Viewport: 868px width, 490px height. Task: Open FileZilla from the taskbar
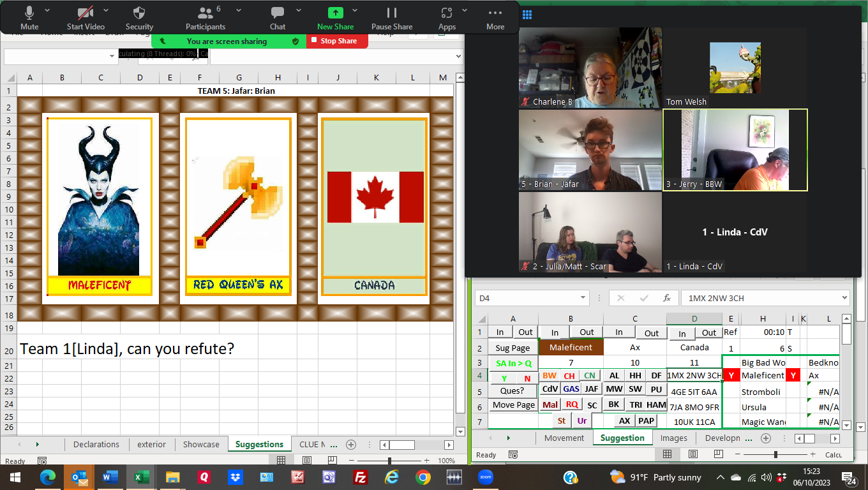click(x=360, y=477)
